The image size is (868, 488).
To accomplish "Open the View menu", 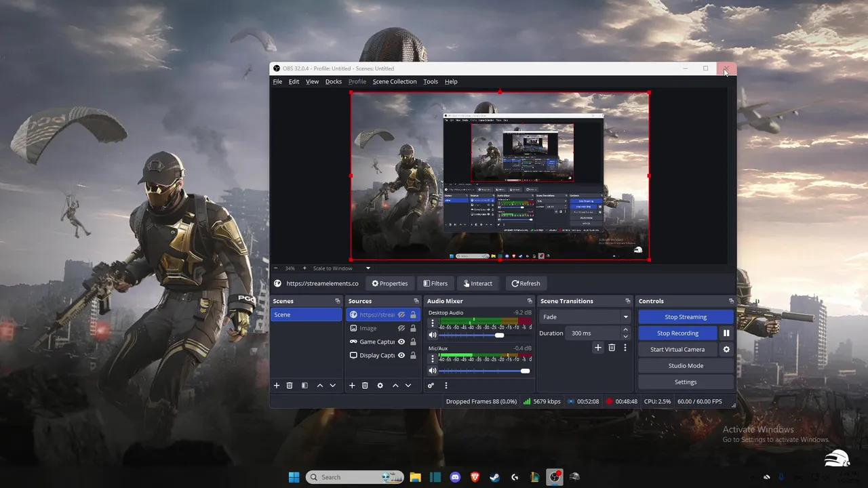I will pos(312,81).
